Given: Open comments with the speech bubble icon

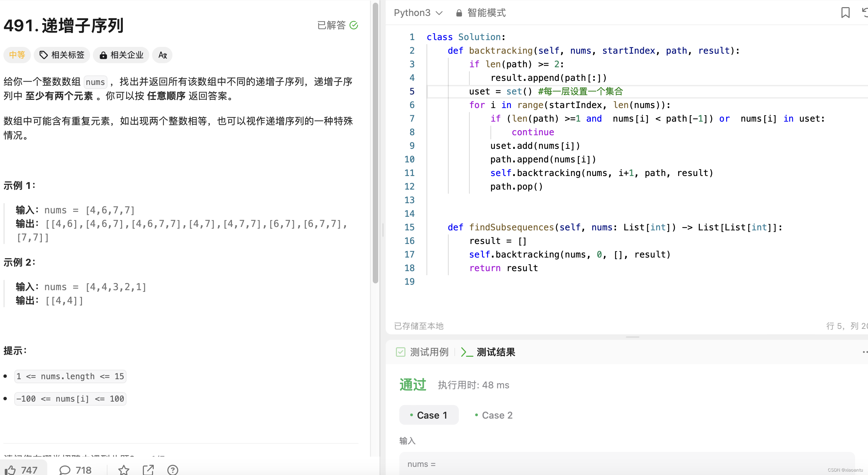Looking at the screenshot, I should (x=65, y=470).
